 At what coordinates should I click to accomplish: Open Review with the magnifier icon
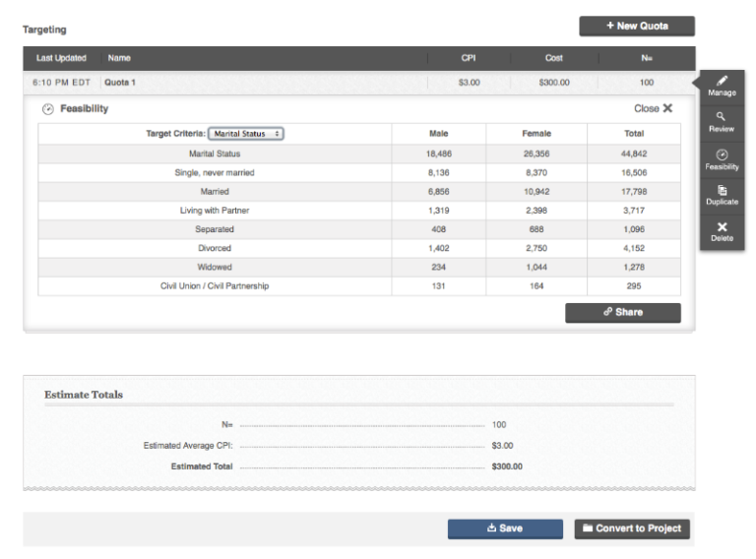tap(722, 117)
